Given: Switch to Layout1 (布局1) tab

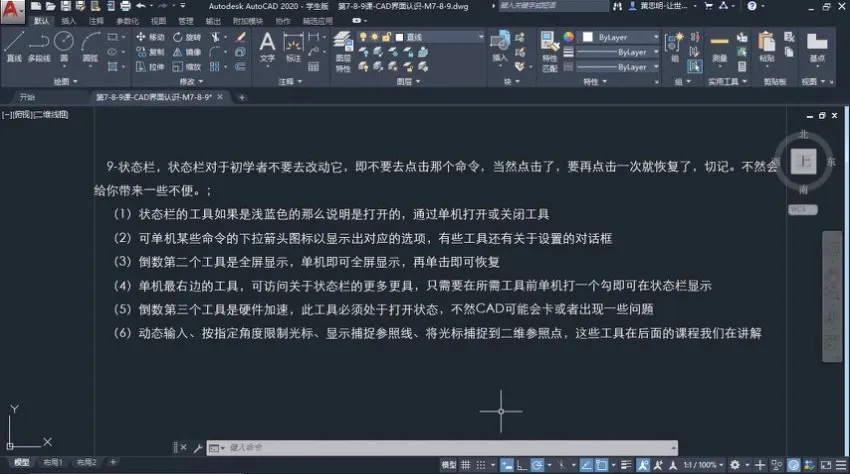Looking at the screenshot, I should tap(53, 463).
